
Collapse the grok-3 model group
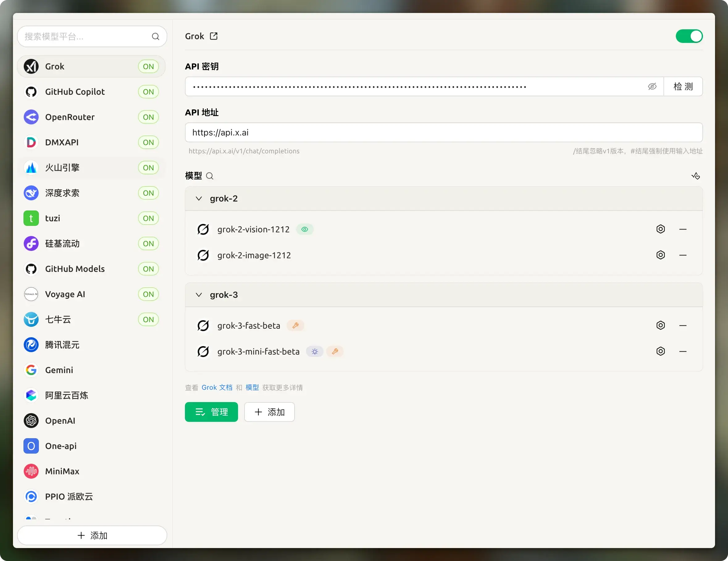coord(199,295)
